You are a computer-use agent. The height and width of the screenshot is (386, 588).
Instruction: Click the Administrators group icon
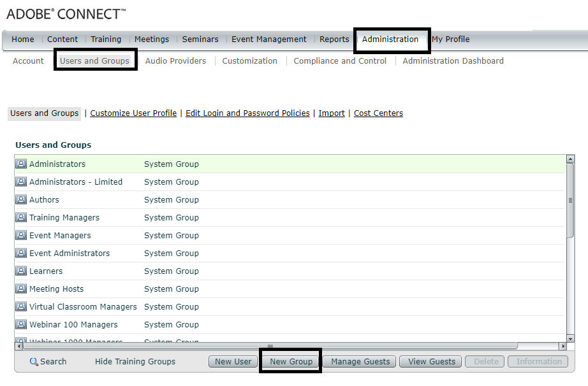pyautogui.click(x=21, y=164)
